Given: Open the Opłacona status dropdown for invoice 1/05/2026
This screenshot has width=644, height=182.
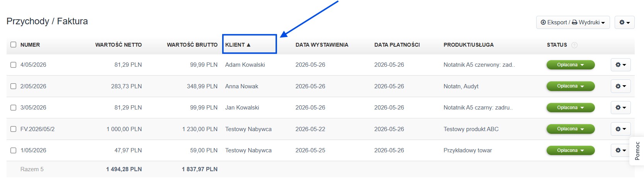Looking at the screenshot, I should point(570,150).
